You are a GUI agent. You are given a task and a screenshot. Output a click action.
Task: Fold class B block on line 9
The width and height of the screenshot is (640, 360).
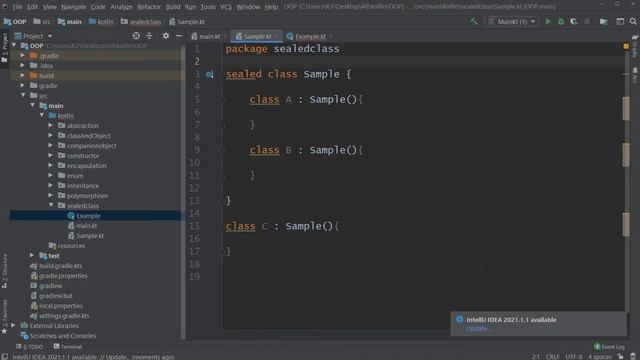coord(222,150)
